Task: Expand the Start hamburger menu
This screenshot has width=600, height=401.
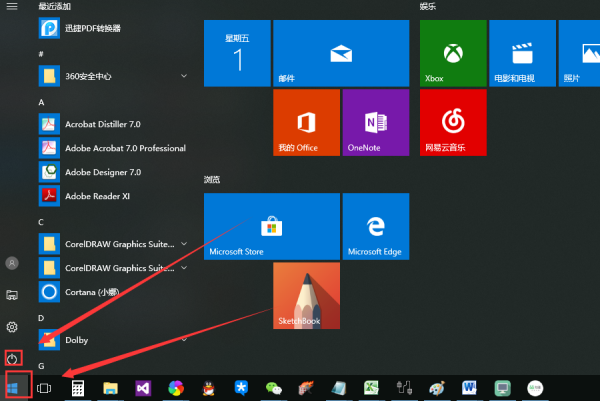Action: click(x=12, y=7)
